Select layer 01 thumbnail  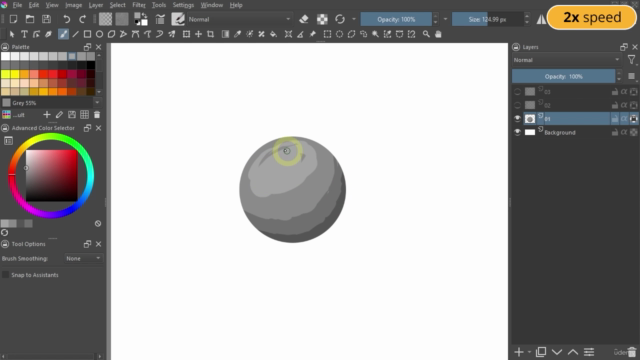pyautogui.click(x=530, y=119)
